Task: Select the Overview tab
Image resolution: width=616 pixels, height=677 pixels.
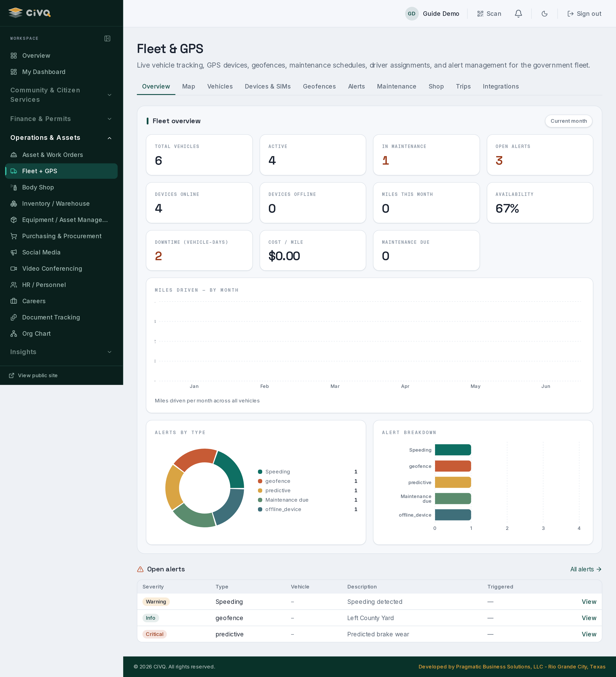Action: point(156,87)
